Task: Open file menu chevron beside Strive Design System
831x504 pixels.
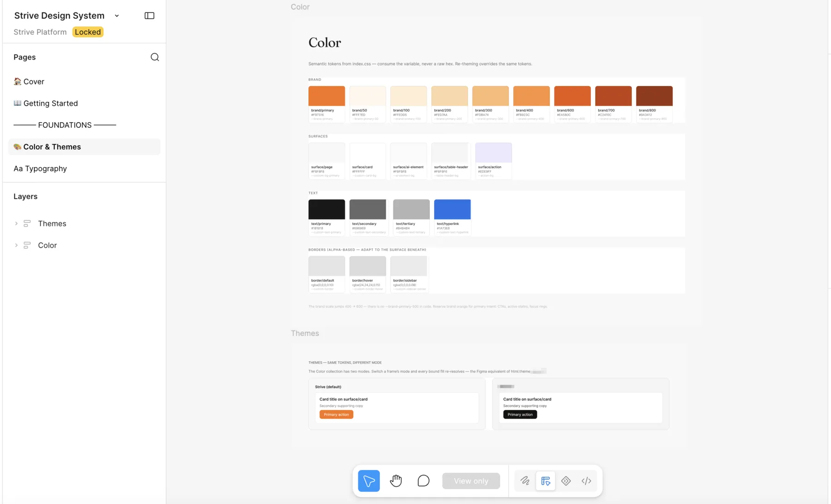Action: (117, 16)
